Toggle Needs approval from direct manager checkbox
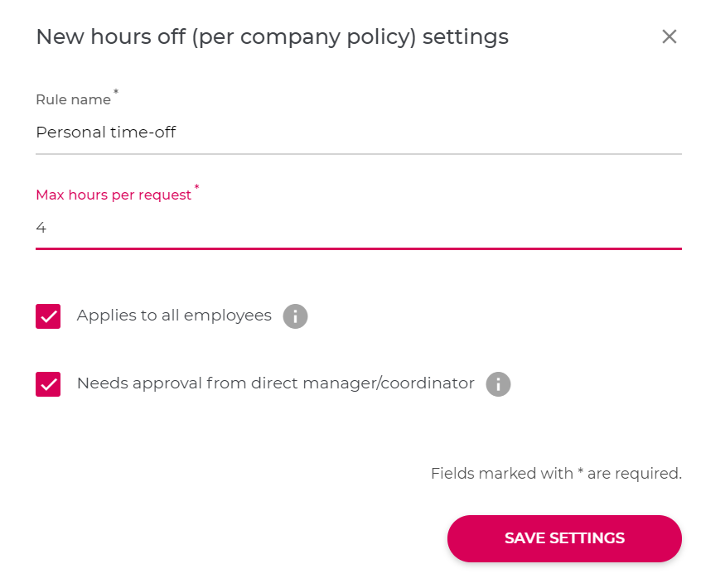Screen dimensions: 725x588 tap(48, 384)
